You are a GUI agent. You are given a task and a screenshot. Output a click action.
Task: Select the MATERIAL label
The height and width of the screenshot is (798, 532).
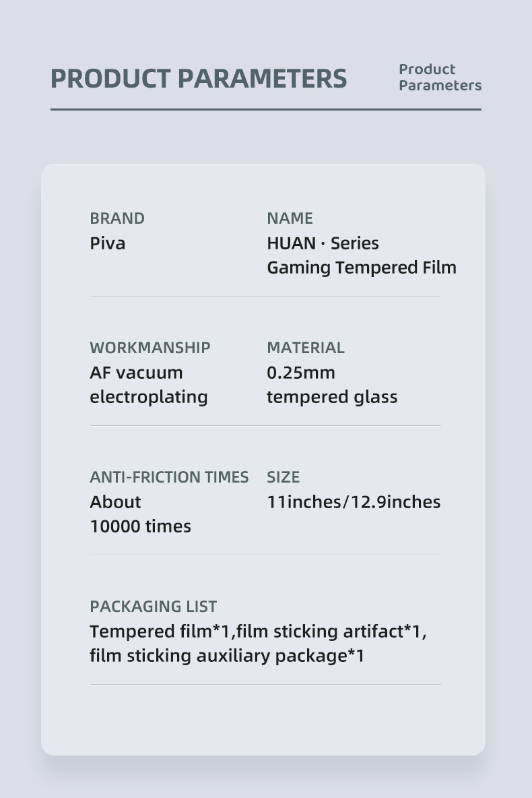306,348
